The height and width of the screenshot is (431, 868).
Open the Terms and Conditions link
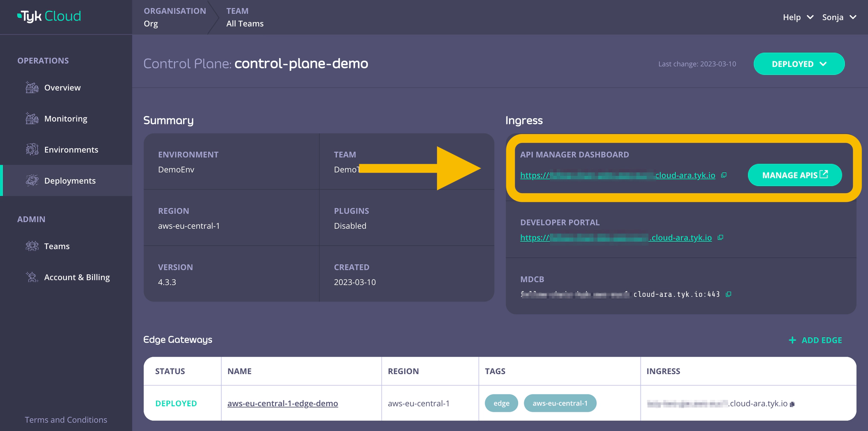[66, 420]
